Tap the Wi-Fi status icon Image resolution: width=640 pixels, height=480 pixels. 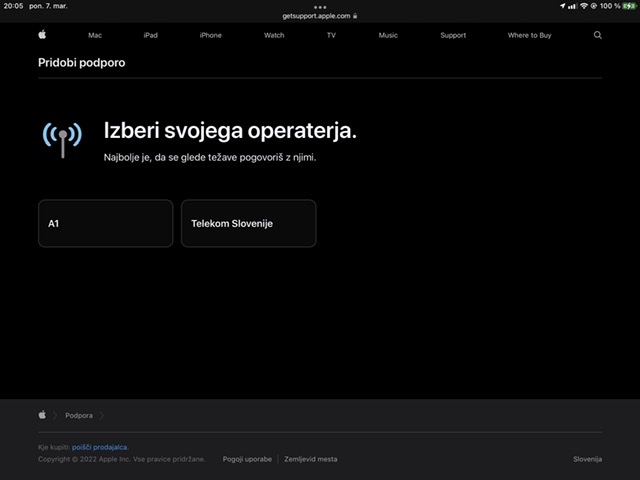pos(584,6)
